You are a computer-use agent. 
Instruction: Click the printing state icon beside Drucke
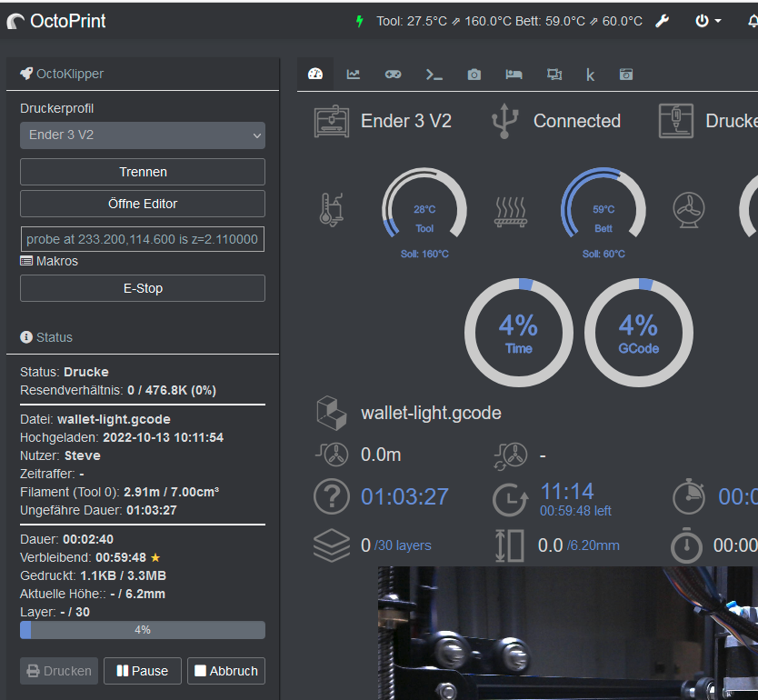pyautogui.click(x=676, y=121)
